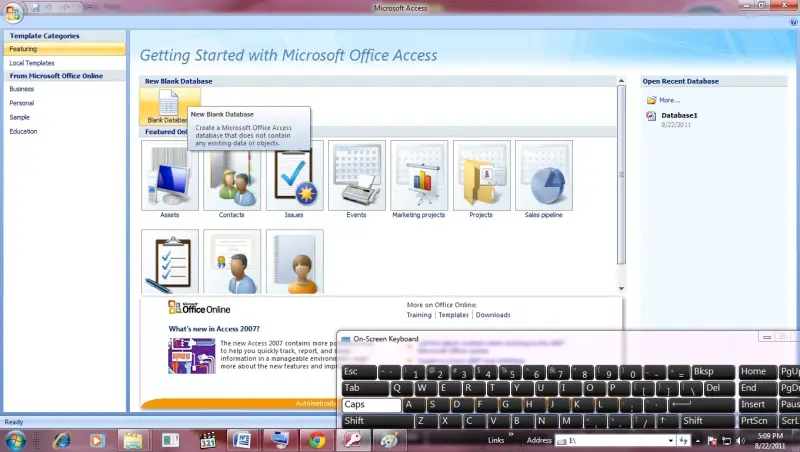Click the left-arrow return key on On-Screen Keyboard
Image resolution: width=800 pixels, height=452 pixels.
[x=702, y=405]
